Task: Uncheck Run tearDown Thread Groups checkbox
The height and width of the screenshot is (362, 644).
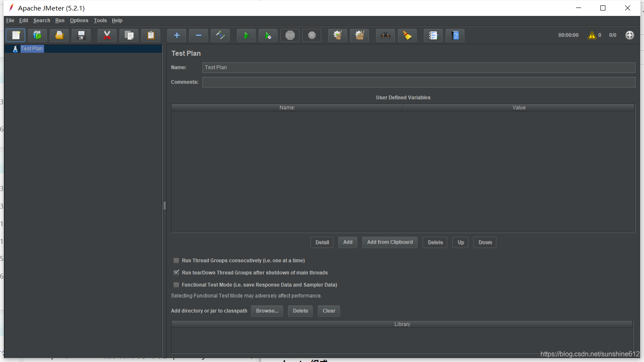Action: (x=177, y=273)
